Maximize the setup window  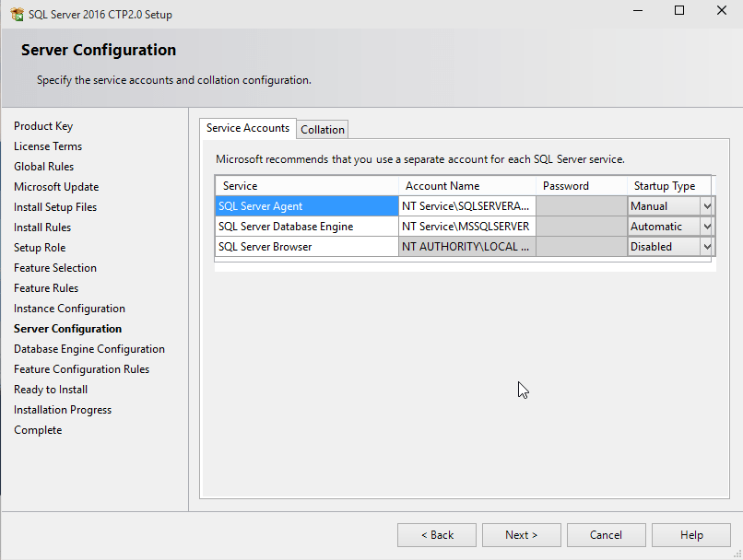pyautogui.click(x=679, y=10)
